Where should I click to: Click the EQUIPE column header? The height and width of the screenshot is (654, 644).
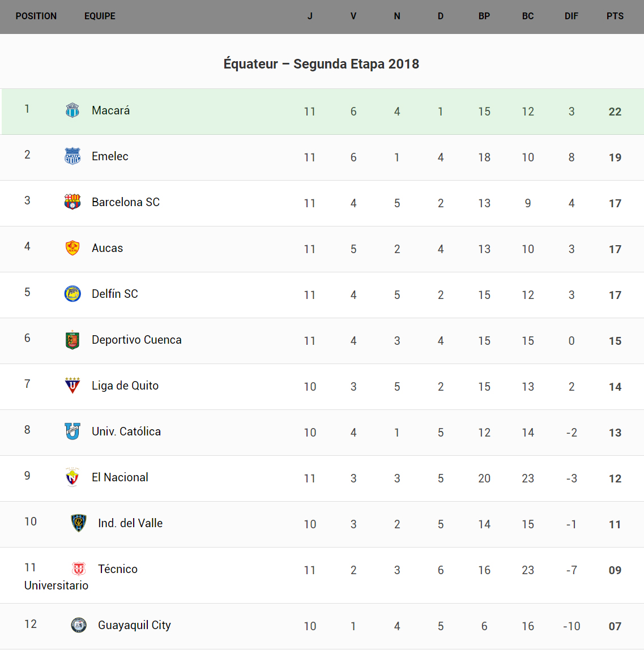pos(100,16)
